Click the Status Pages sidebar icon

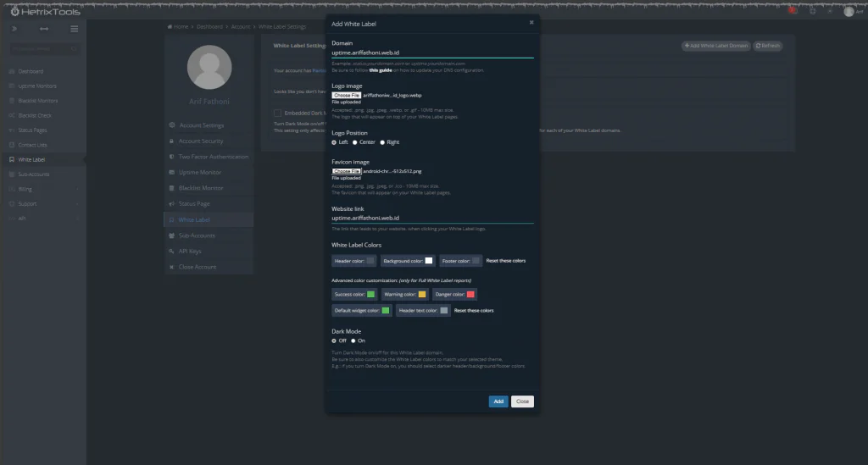coord(12,130)
